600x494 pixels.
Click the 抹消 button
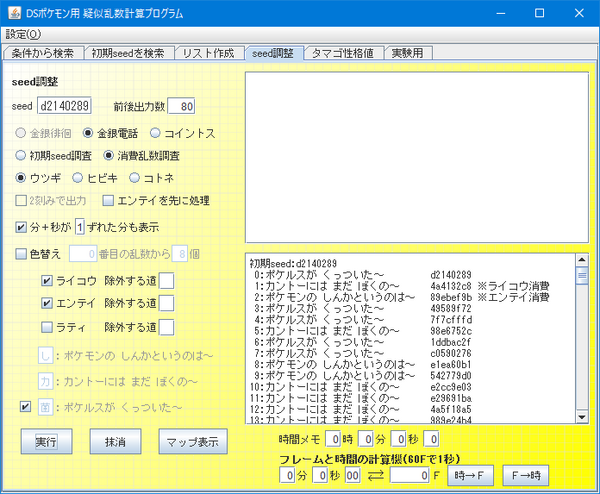pos(115,442)
